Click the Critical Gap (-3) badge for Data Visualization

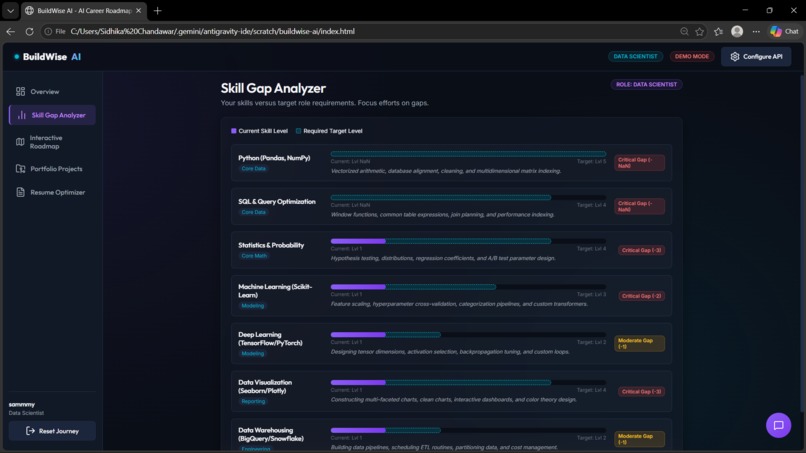pyautogui.click(x=642, y=392)
